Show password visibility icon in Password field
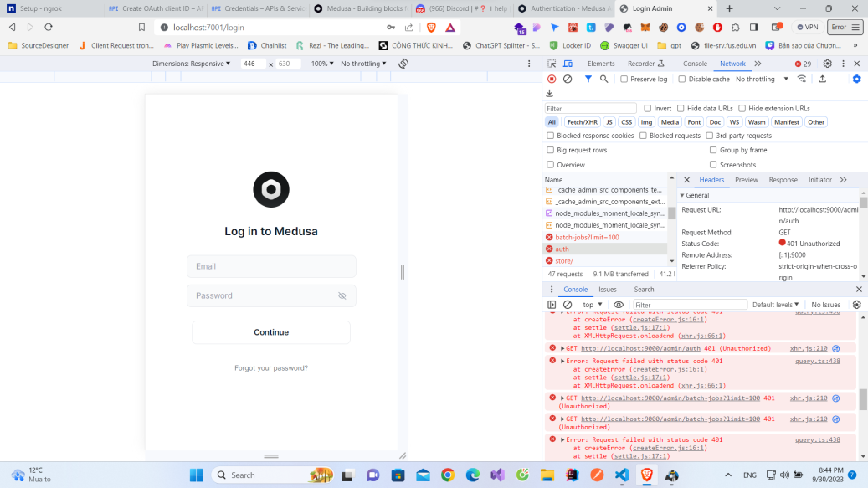Screen dimensions: 868x488 342,295
